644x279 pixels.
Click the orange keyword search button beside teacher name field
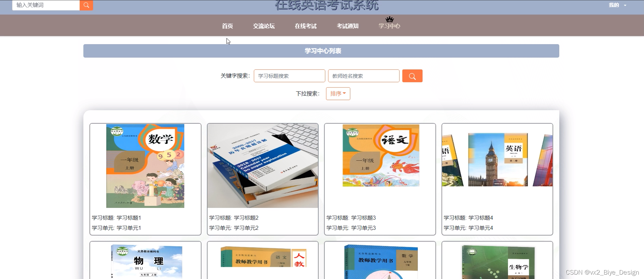412,76
